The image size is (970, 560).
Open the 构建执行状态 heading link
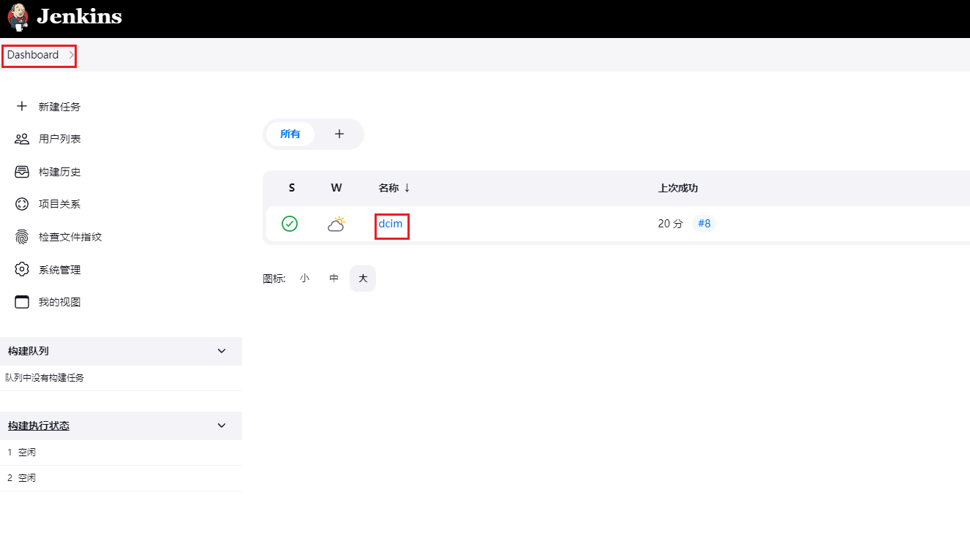(39, 425)
